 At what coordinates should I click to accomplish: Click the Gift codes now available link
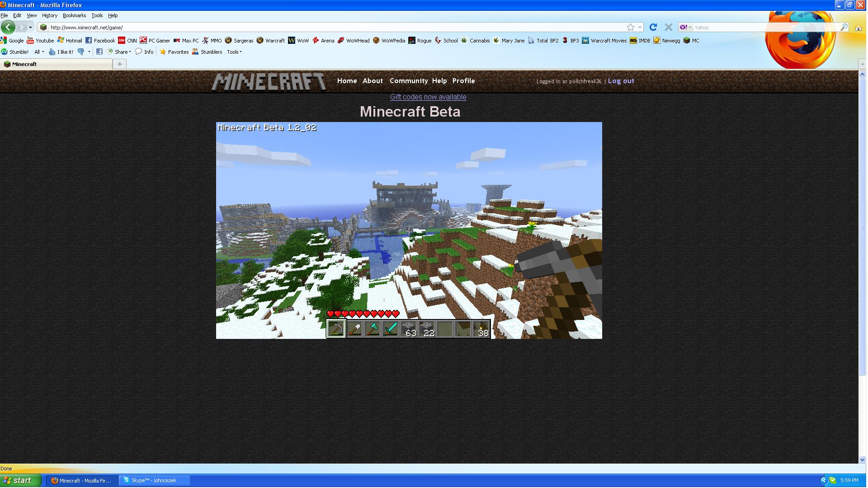(428, 97)
